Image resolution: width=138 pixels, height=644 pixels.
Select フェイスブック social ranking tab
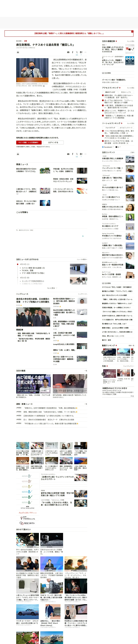110,128
